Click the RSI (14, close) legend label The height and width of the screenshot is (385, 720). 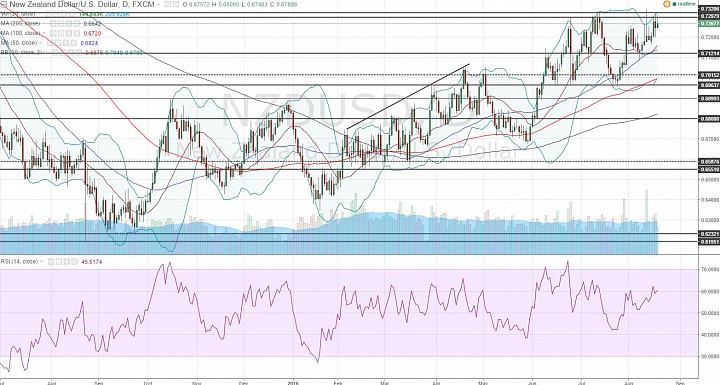(19, 262)
